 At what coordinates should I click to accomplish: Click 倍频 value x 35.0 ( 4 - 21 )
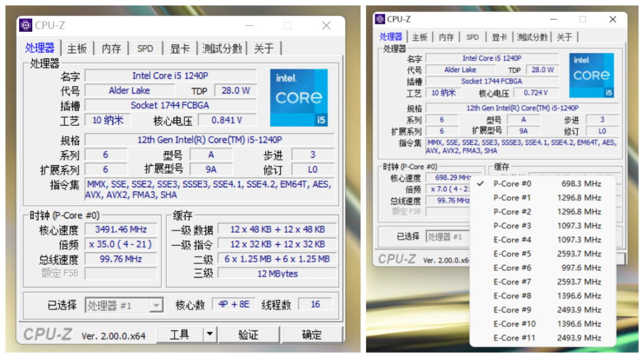(120, 244)
